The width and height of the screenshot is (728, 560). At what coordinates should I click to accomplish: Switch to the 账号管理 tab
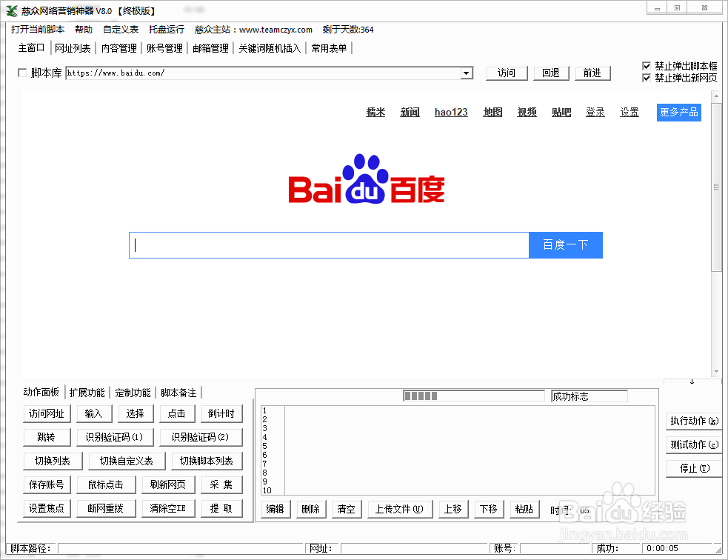point(164,48)
